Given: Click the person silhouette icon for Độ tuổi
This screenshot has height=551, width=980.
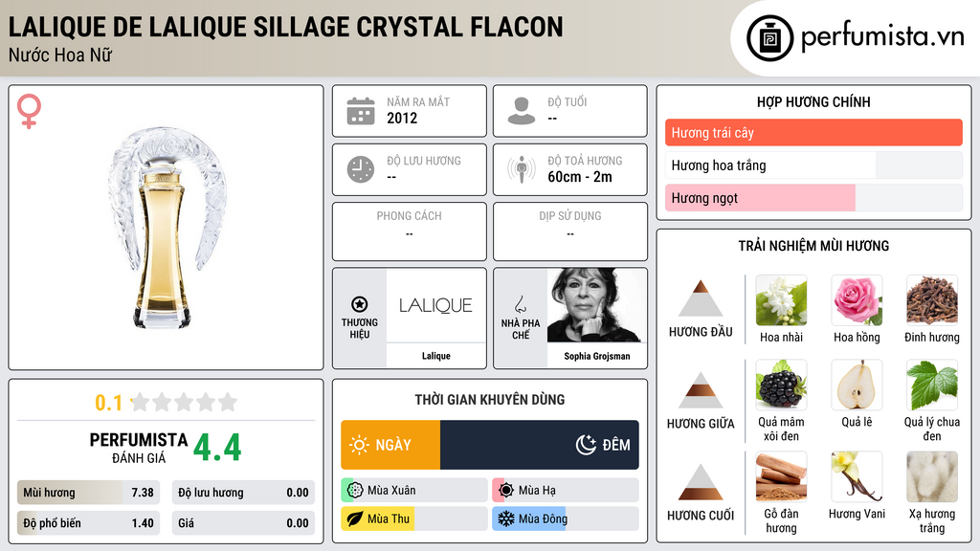Looking at the screenshot, I should [x=522, y=111].
